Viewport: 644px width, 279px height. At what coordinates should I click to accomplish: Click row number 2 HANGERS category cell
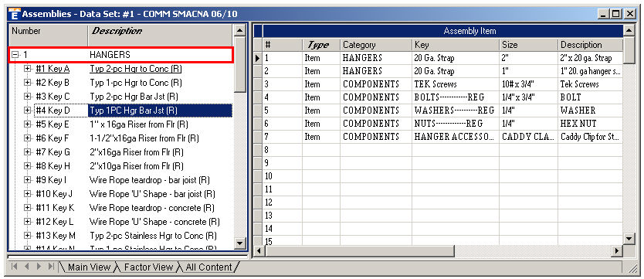(376, 71)
